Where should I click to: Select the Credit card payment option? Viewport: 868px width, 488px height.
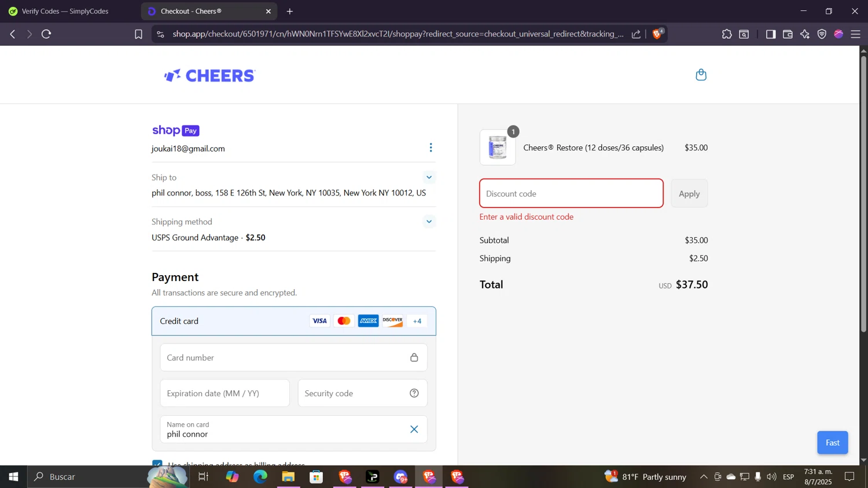(294, 321)
